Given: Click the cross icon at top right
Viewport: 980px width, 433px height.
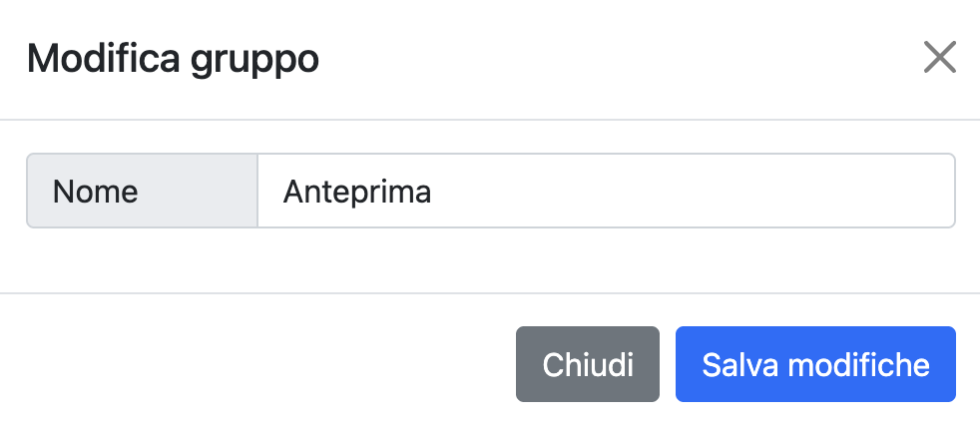Looking at the screenshot, I should (939, 58).
